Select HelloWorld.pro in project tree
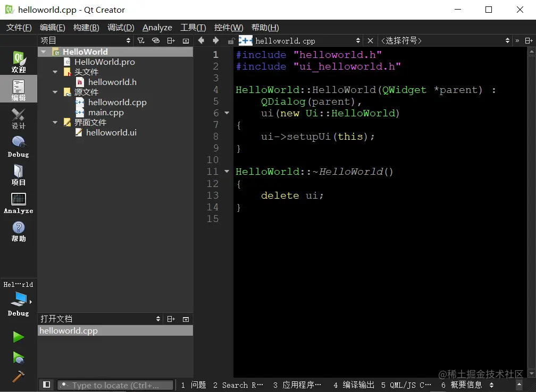The height and width of the screenshot is (392, 536). pos(105,62)
